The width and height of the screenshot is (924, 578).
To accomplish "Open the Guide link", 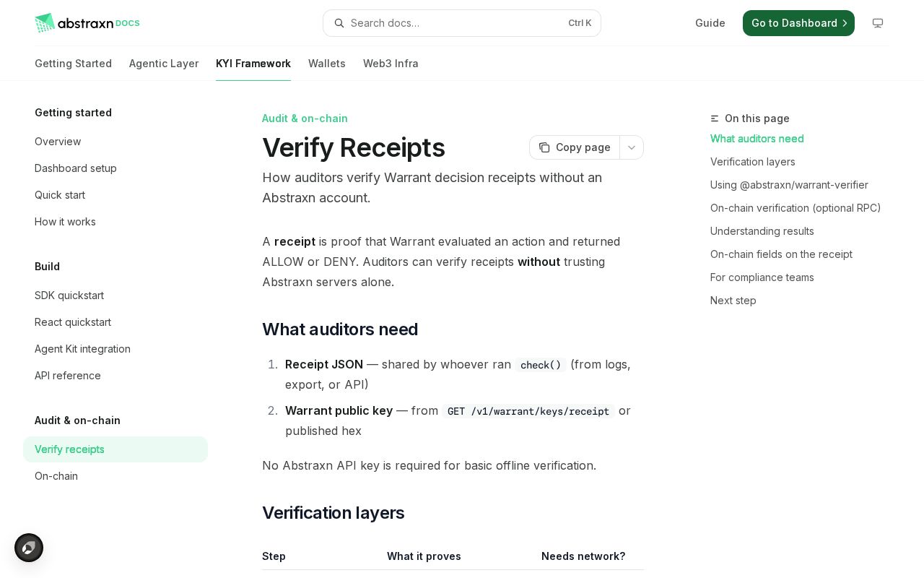I will coord(710,23).
